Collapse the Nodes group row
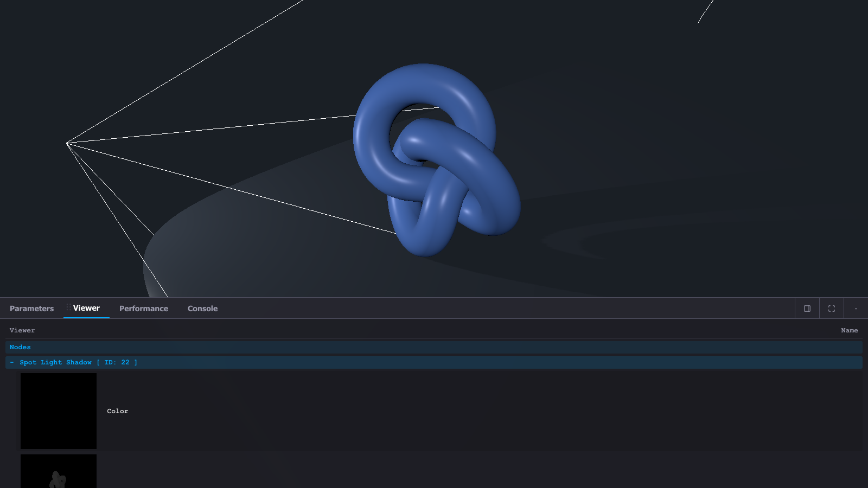 (20, 347)
